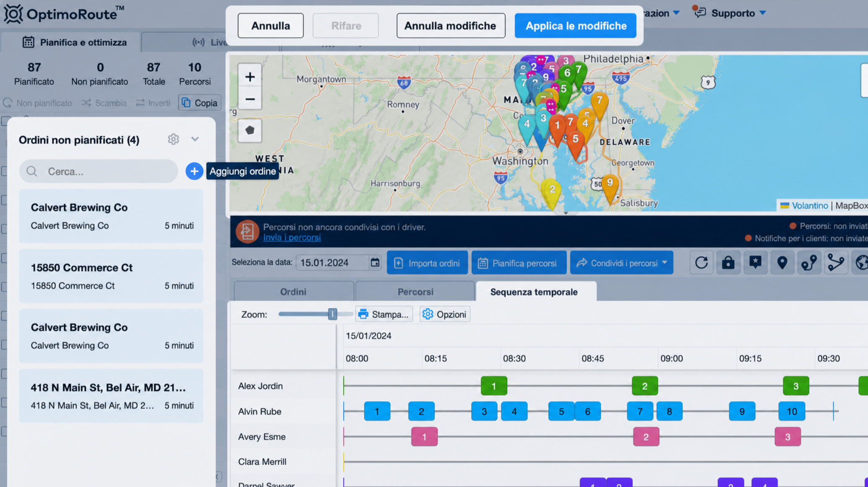Select stop 1 on Alex Jordin's timeline

(494, 386)
